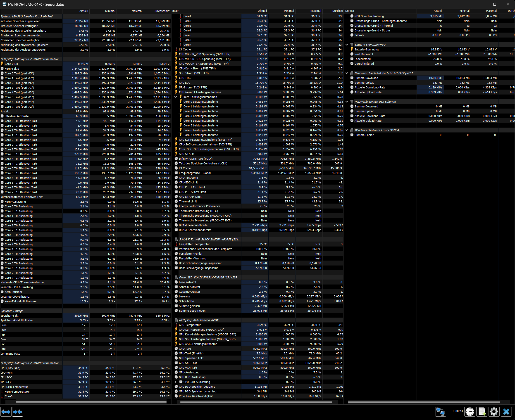The width and height of the screenshot is (515, 420).
Task: Collapse the Battery SMP L22M4PF3 group
Action: (x=347, y=45)
